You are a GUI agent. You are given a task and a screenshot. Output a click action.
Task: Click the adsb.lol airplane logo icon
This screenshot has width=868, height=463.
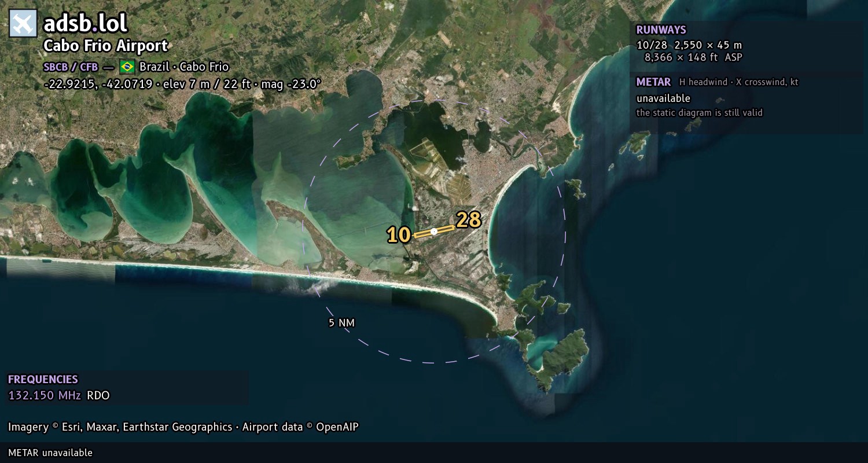[x=23, y=24]
